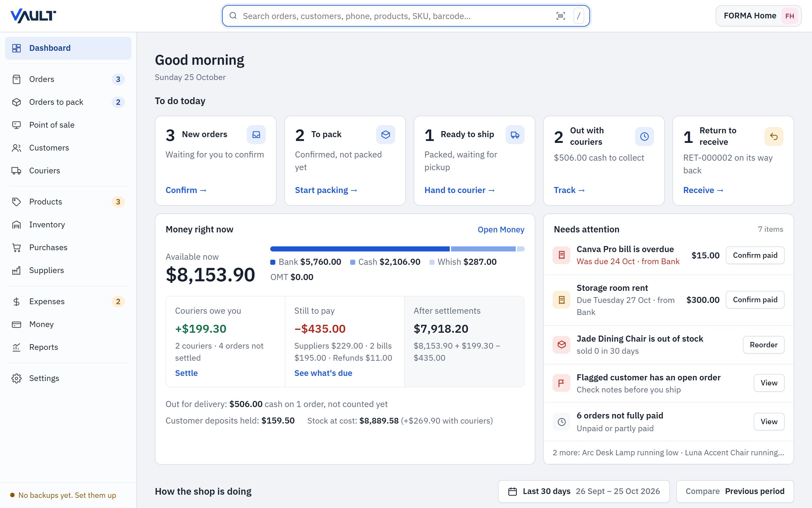Click the Out with couriers clock icon

click(x=644, y=137)
